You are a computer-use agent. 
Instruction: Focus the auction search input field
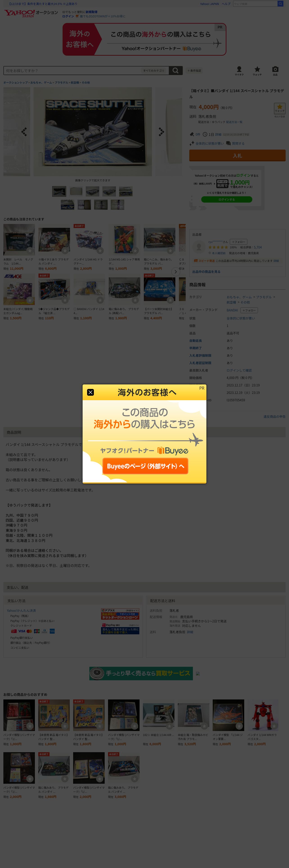(x=72, y=71)
